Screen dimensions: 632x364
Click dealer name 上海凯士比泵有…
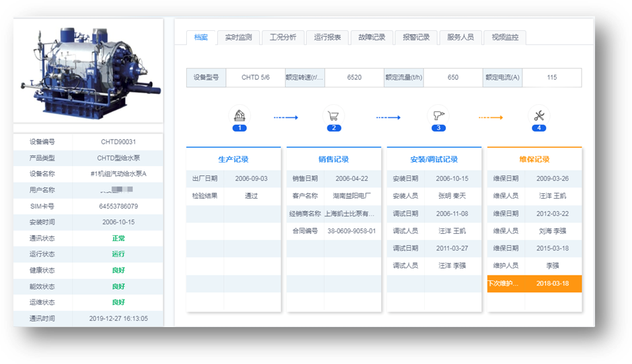(350, 214)
